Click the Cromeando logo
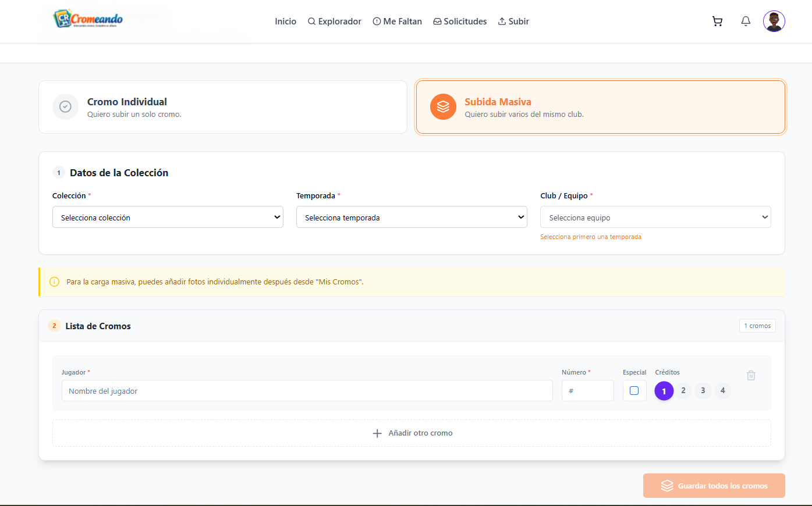812x506 pixels. 88,19
